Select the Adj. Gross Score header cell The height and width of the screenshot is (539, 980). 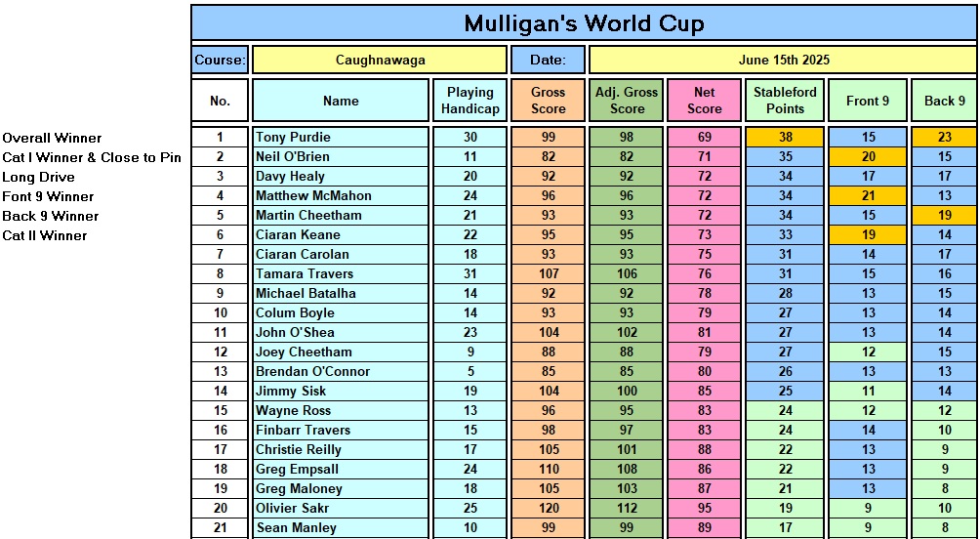pos(627,101)
